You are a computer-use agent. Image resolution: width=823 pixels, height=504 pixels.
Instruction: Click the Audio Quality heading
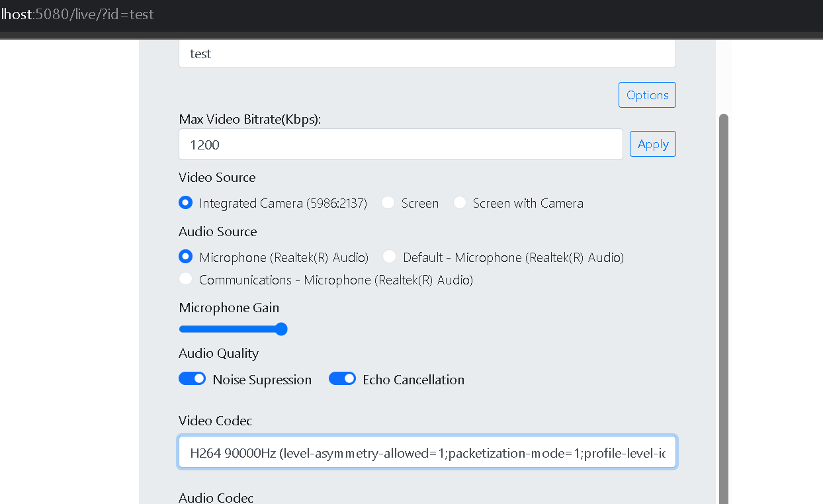[218, 353]
